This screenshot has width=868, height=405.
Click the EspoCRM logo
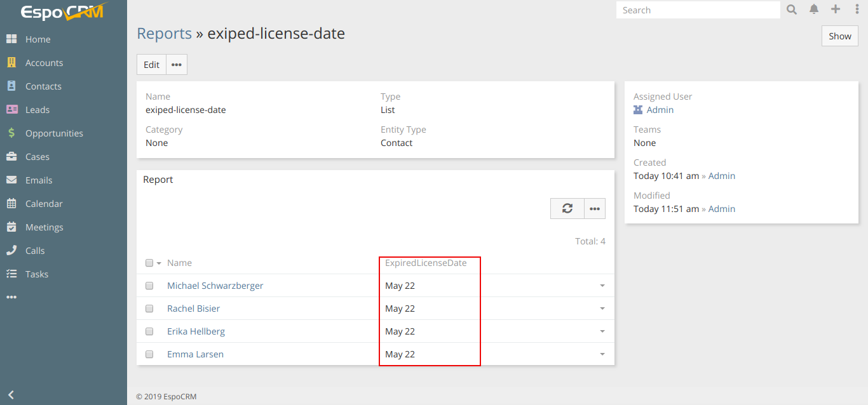pos(62,12)
